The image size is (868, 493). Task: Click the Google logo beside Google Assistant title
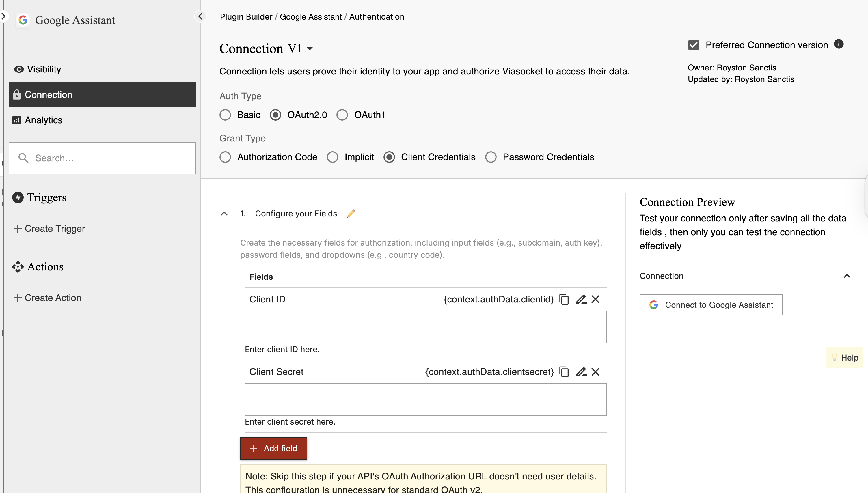pyautogui.click(x=23, y=20)
